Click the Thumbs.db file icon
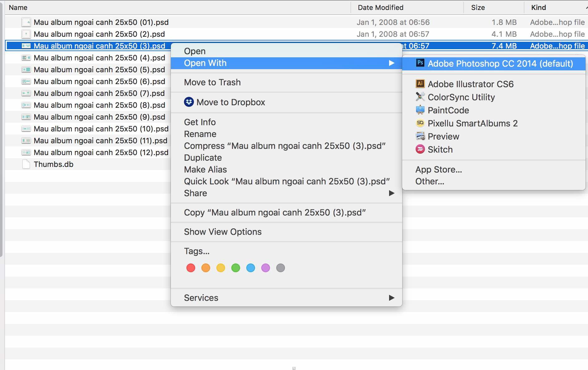This screenshot has height=370, width=588. (26, 164)
